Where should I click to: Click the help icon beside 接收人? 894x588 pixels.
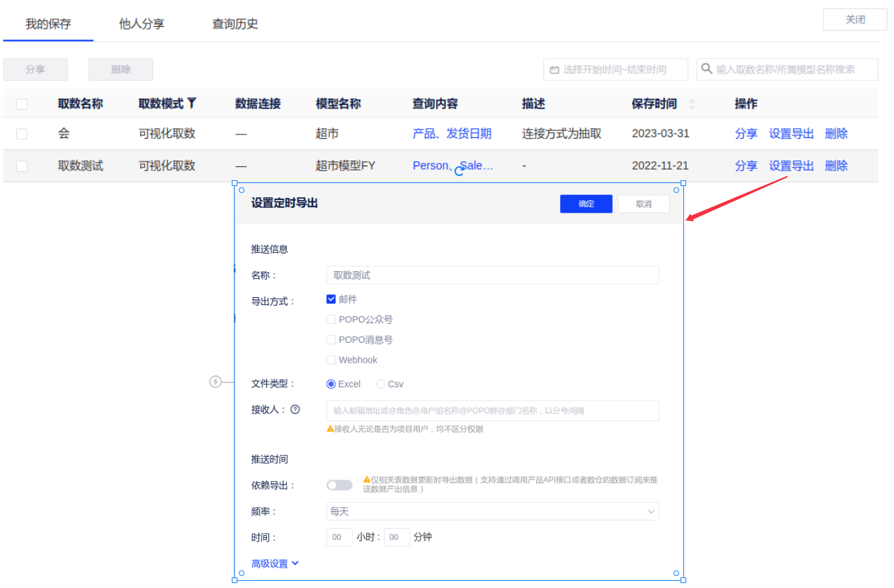tap(295, 409)
